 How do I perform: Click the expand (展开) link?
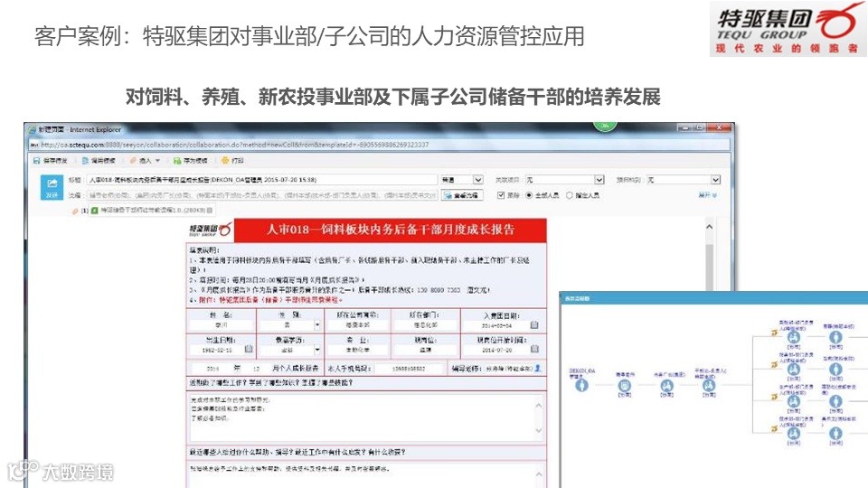coord(707,195)
